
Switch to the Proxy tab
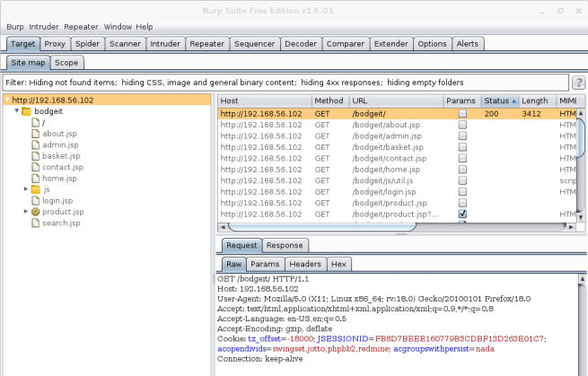tap(55, 43)
